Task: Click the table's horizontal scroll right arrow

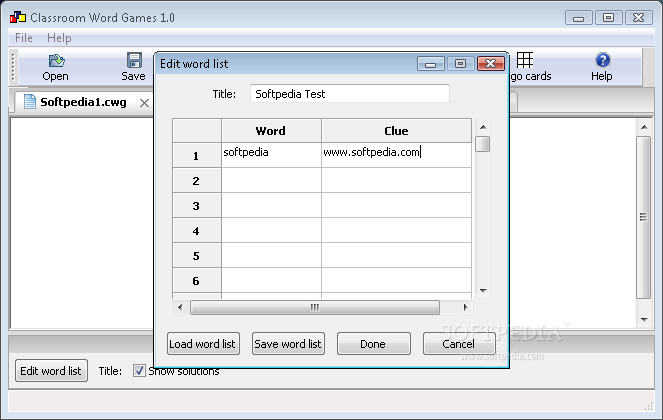Action: point(465,307)
